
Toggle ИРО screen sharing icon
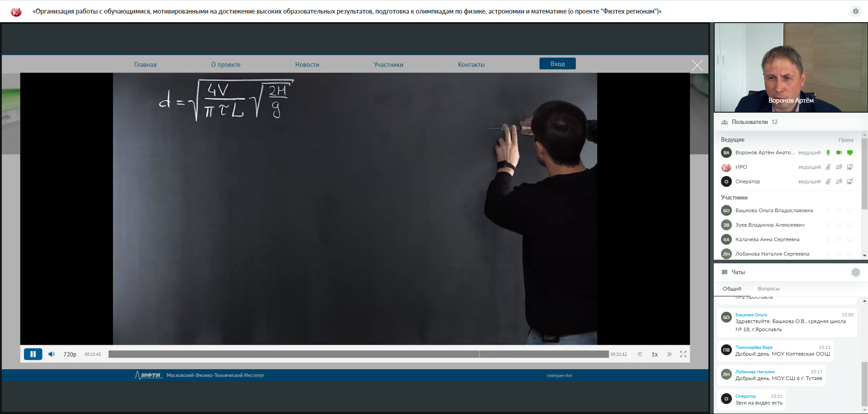(x=850, y=167)
